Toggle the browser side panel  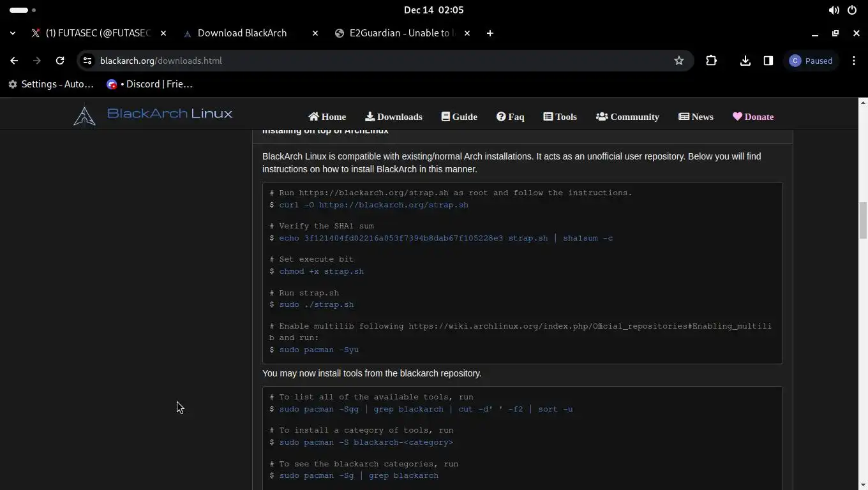coord(768,61)
